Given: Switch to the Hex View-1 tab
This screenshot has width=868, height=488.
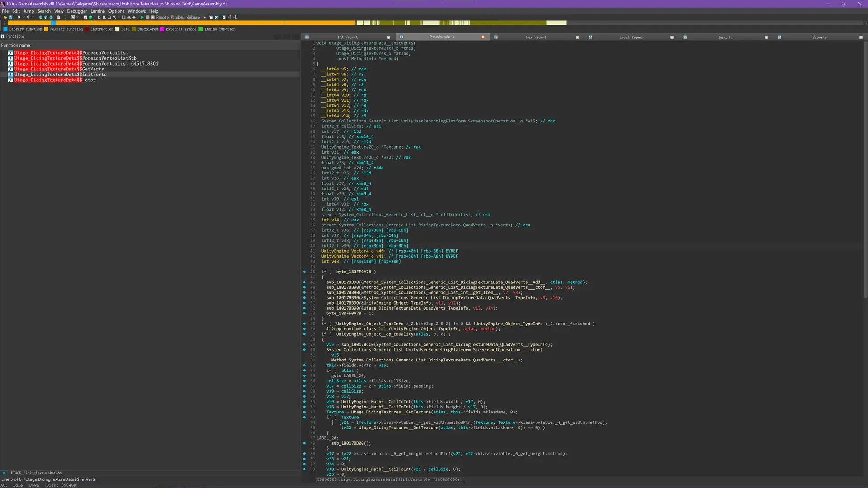Looking at the screenshot, I should (x=536, y=37).
